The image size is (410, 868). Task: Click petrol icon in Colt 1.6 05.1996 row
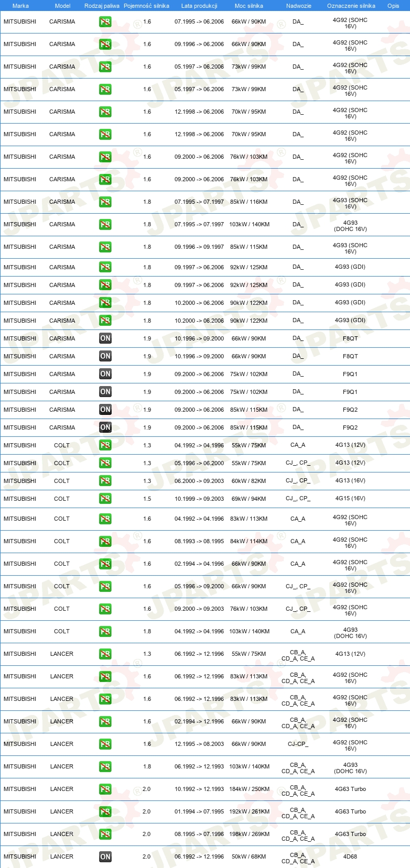105,587
